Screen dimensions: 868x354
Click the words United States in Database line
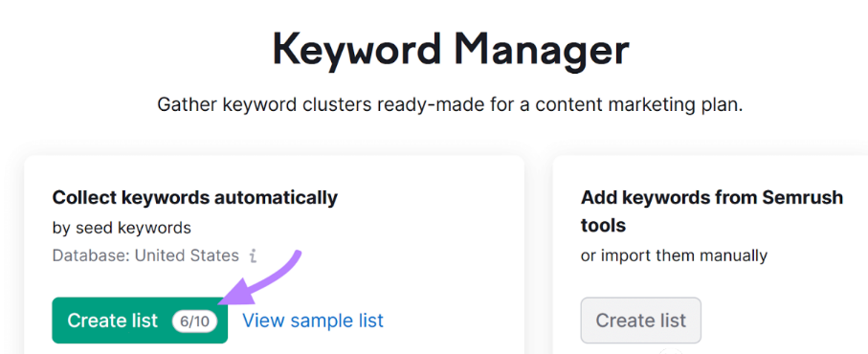[x=188, y=255]
